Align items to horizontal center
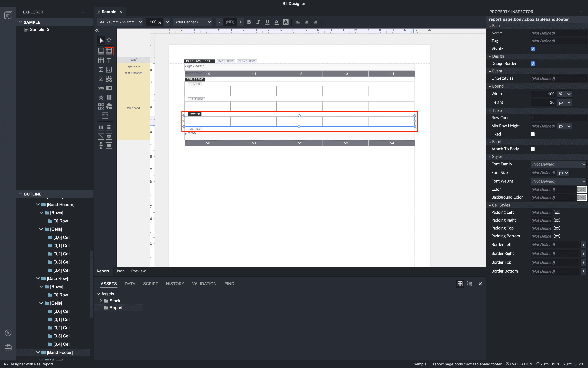Viewport: 588px width, 368px height. click(x=307, y=22)
